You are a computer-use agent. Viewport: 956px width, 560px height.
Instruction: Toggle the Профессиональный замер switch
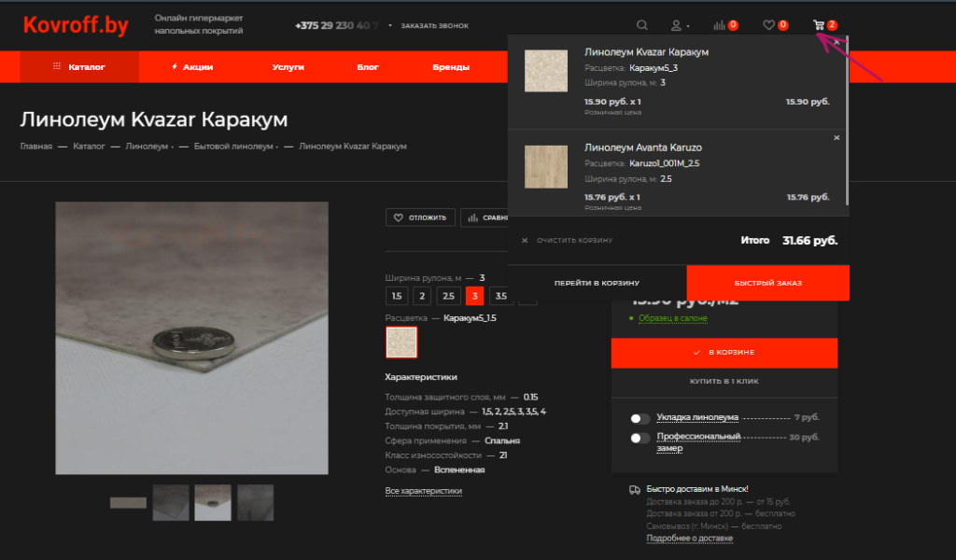click(x=640, y=438)
